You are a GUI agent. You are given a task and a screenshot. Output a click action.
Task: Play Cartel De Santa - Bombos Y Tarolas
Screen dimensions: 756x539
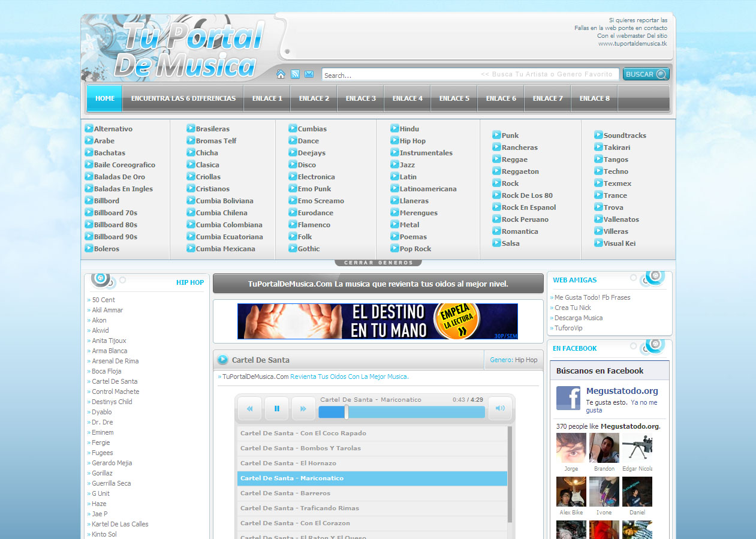[372, 448]
